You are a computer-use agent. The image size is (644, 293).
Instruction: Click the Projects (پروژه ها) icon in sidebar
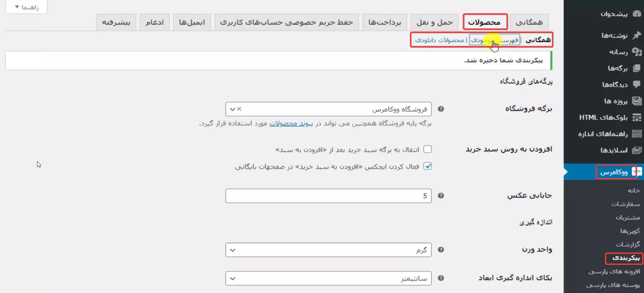[637, 101]
